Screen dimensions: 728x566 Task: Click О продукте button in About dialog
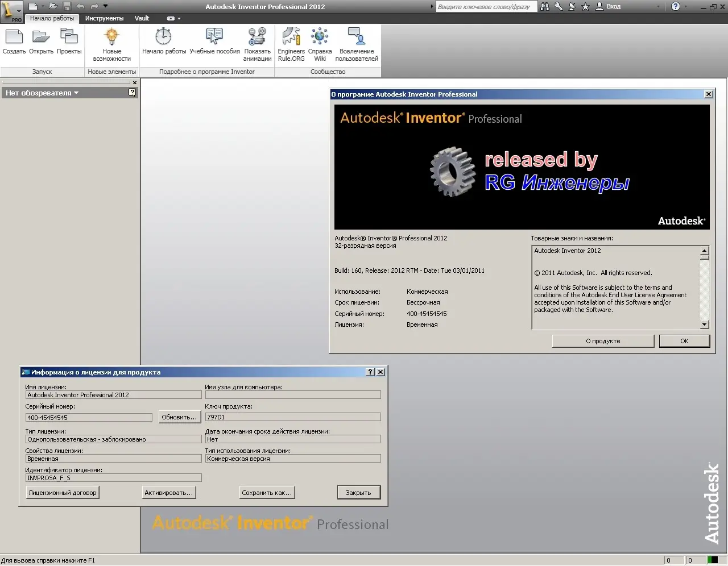(x=603, y=341)
